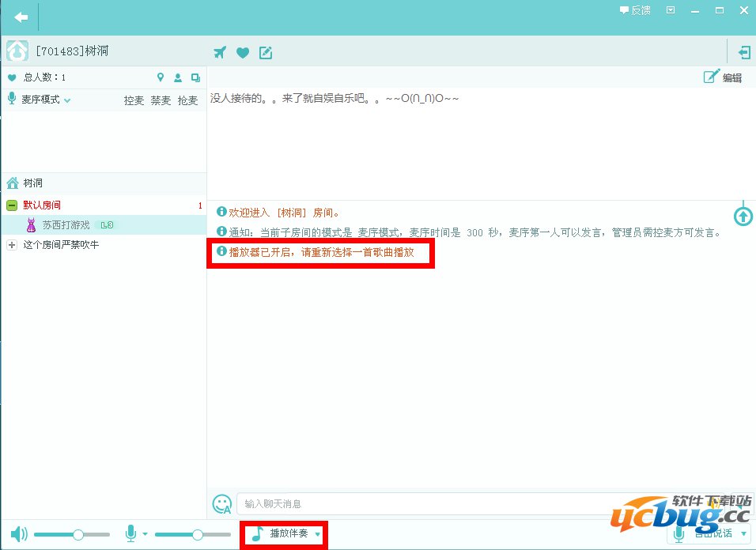Collapse the 默认房间 room group

10,204
